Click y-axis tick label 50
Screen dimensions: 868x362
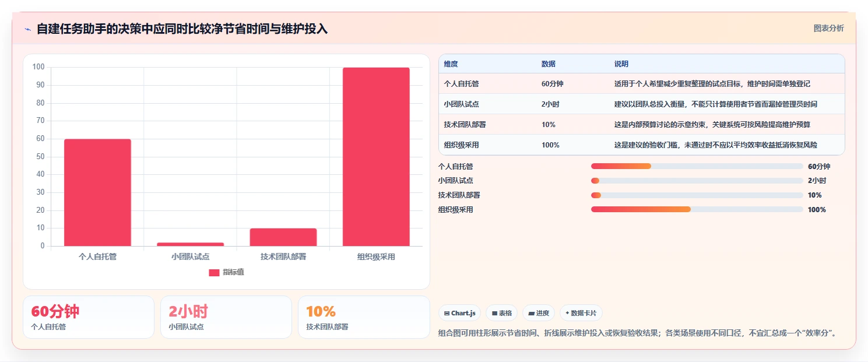tap(40, 157)
